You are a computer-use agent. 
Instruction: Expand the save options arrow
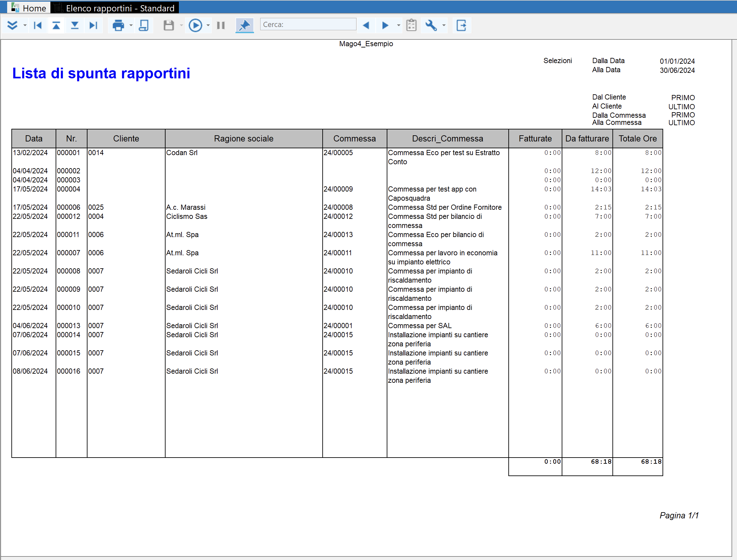pyautogui.click(x=181, y=25)
